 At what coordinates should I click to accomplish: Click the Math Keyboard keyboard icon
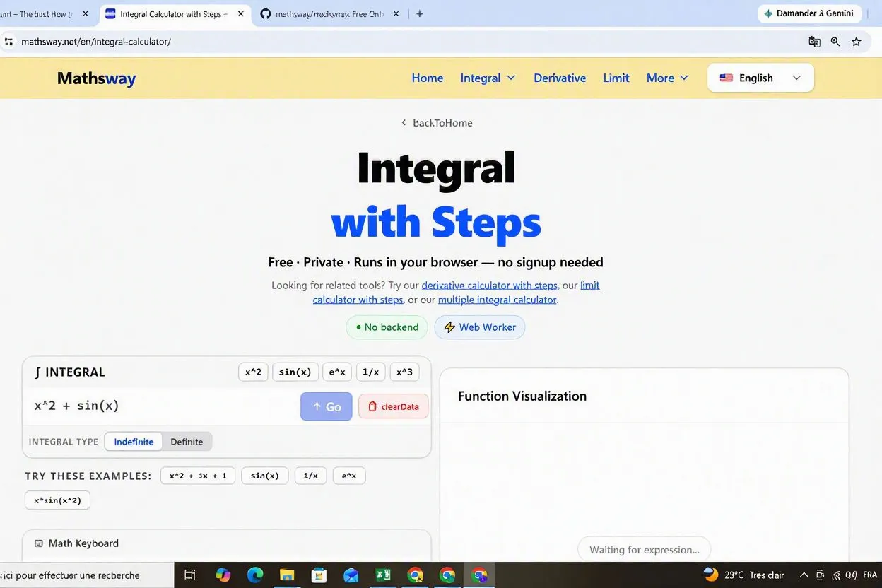(x=38, y=543)
